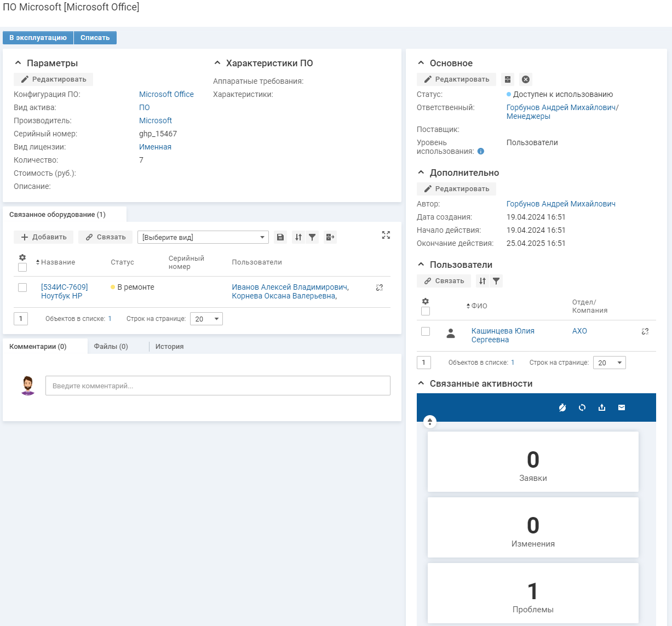Open the История tab

tap(169, 347)
